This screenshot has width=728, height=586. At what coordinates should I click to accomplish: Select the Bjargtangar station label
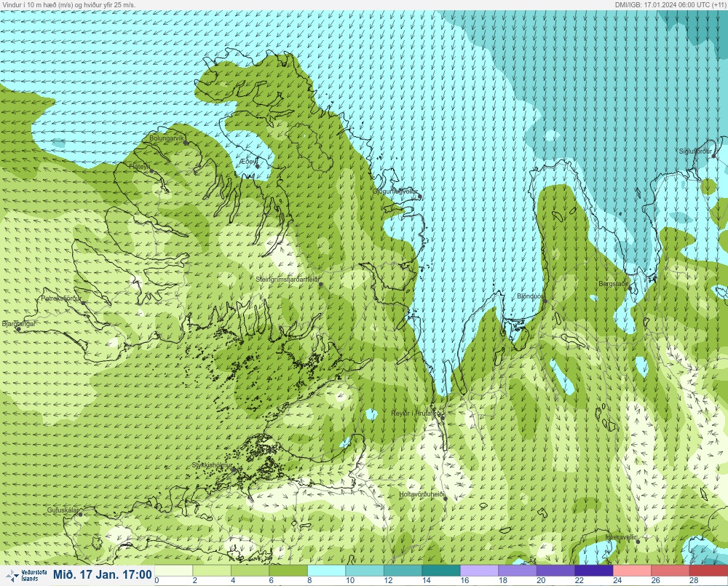(19, 324)
